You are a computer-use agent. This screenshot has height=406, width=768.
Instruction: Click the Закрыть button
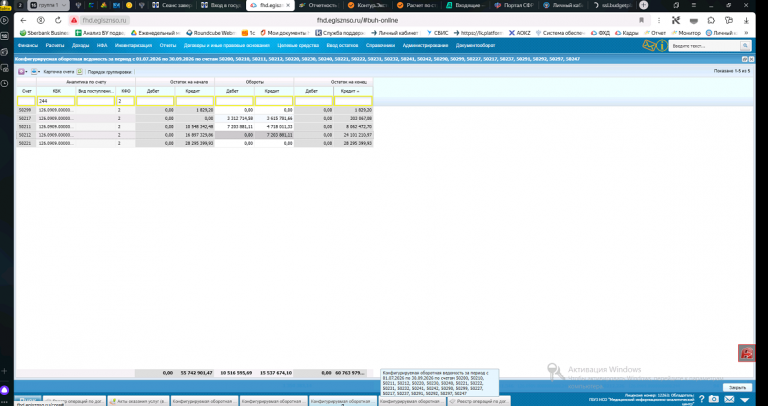(x=737, y=387)
